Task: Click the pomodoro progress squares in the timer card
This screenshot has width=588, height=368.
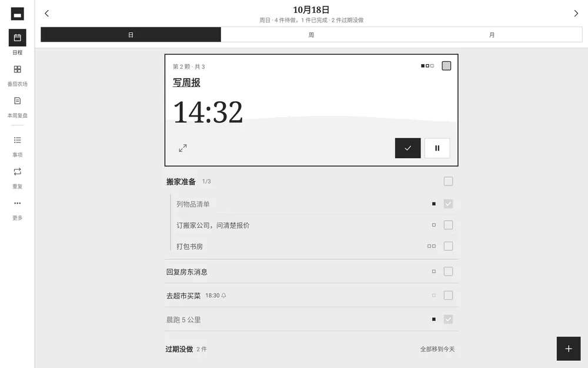Action: tap(427, 66)
